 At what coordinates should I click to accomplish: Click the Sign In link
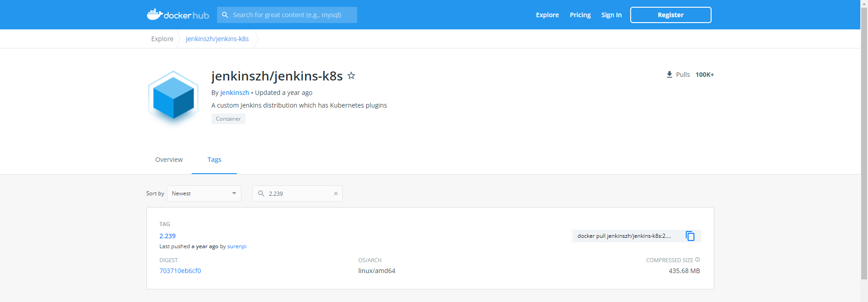[x=611, y=15]
